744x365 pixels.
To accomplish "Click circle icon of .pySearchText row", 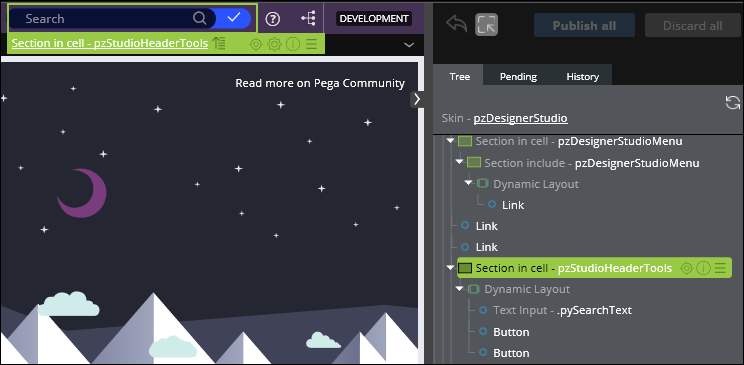I will click(x=483, y=310).
